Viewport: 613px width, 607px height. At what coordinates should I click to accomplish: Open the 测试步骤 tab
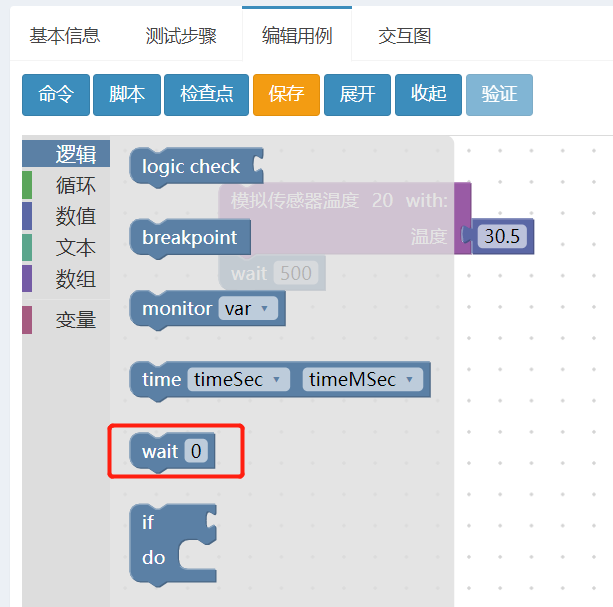tap(181, 36)
